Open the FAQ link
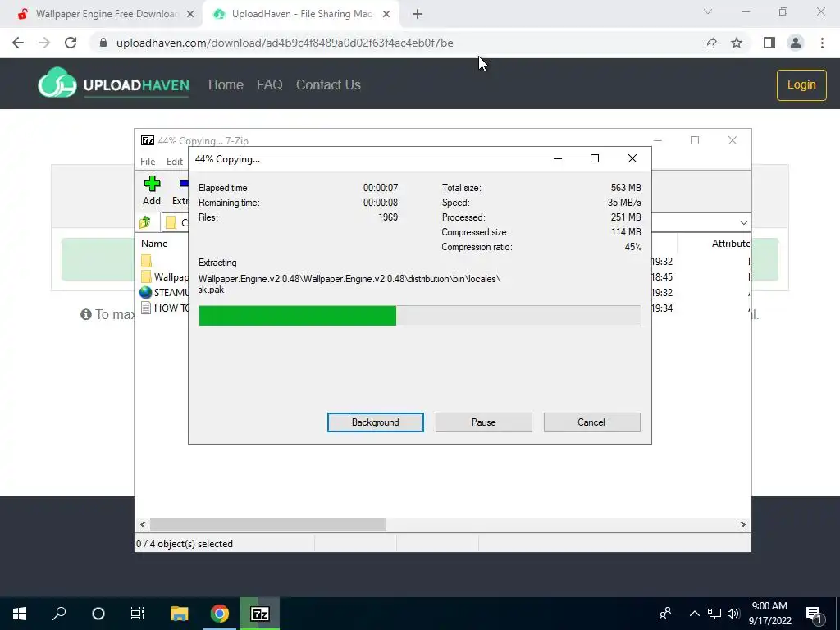Viewport: 840px width, 630px height. click(x=269, y=84)
